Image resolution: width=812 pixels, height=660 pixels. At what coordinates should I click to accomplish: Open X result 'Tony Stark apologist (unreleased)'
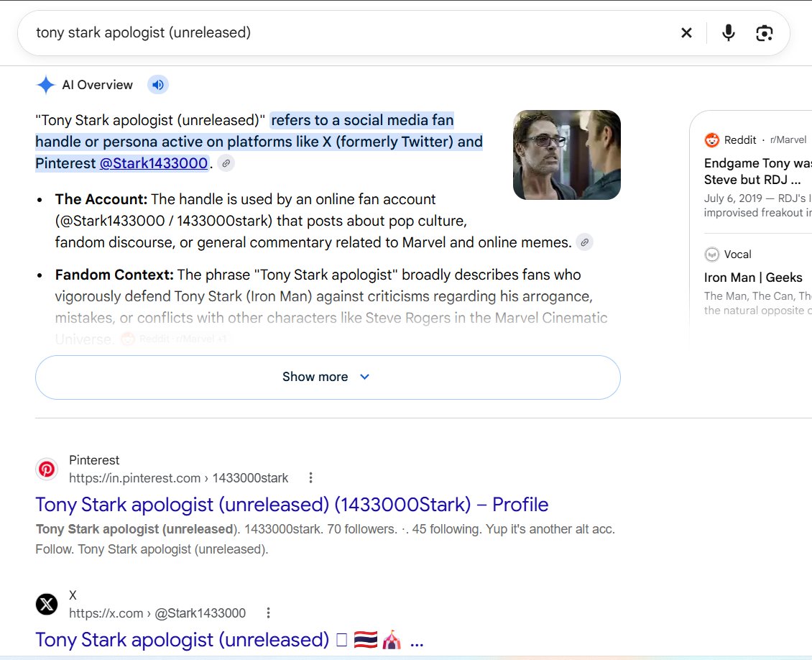point(229,640)
